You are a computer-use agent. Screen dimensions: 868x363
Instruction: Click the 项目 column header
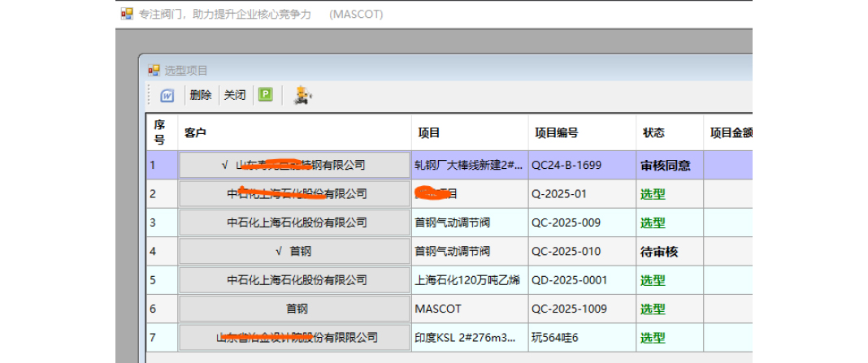(x=470, y=132)
